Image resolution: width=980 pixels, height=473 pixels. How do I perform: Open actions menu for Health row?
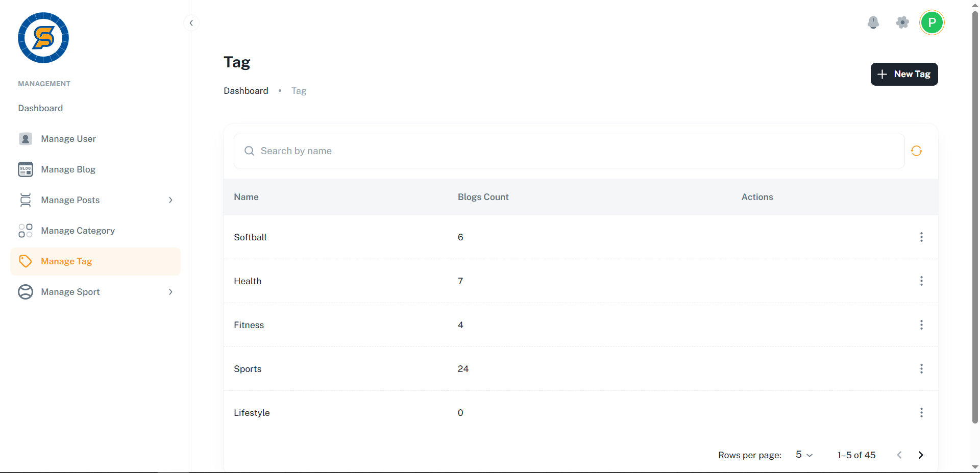click(921, 281)
